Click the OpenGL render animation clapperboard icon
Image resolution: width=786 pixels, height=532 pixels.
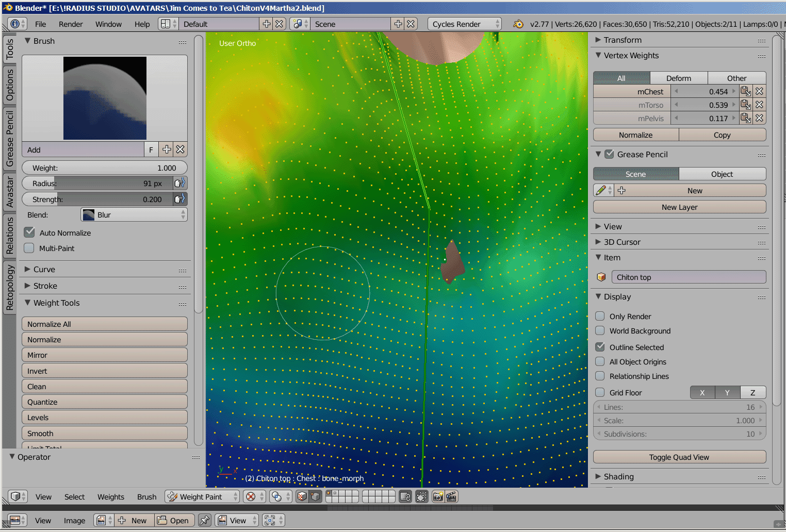click(451, 496)
